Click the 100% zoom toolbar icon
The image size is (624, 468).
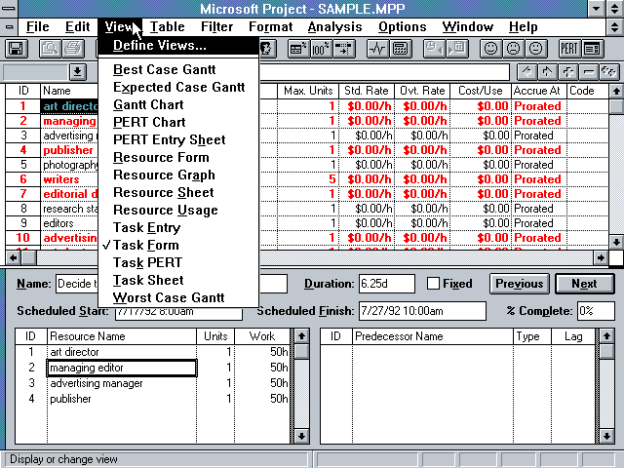tap(321, 48)
